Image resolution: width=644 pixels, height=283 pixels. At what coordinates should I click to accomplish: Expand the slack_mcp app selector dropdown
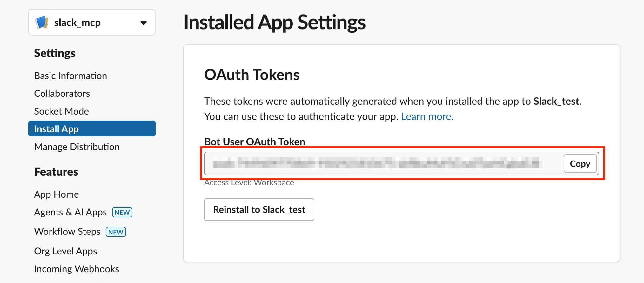tap(92, 23)
